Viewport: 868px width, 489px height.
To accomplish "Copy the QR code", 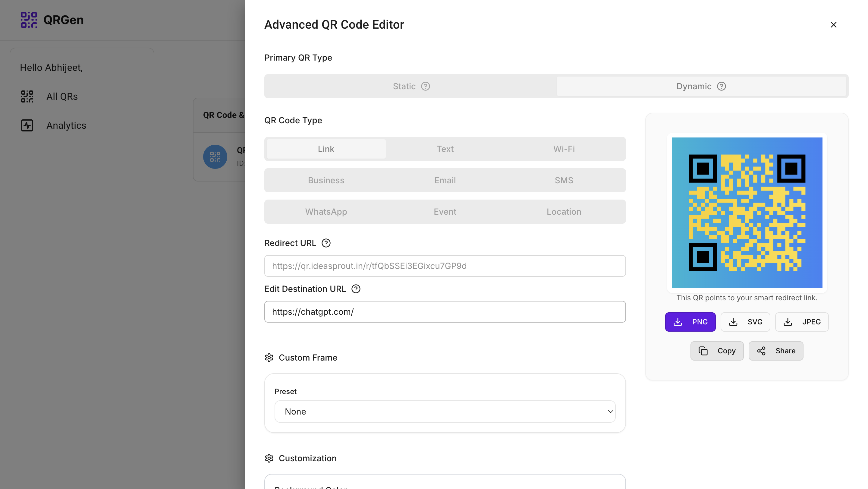I will tap(717, 351).
